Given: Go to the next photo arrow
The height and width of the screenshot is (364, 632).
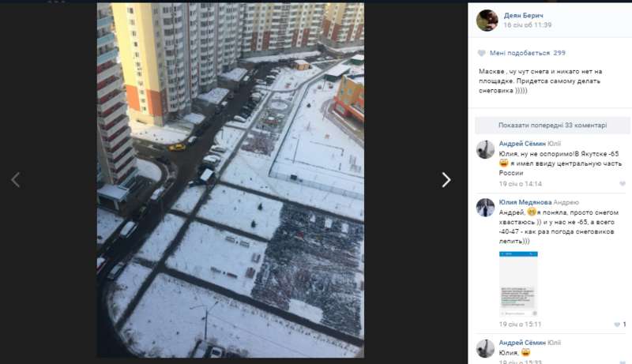Looking at the screenshot, I should (x=446, y=180).
